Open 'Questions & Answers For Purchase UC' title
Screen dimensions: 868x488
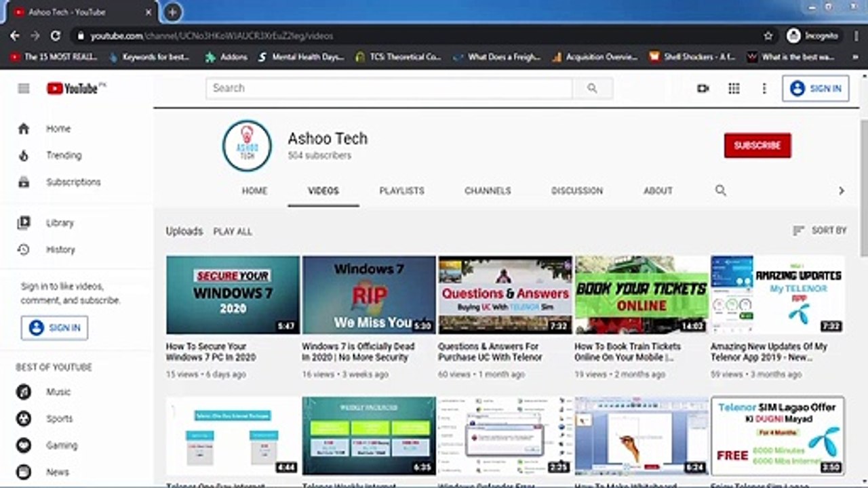tap(490, 351)
